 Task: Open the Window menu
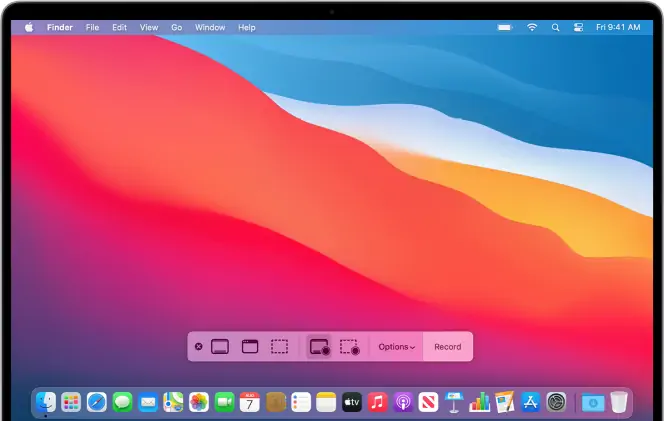pyautogui.click(x=210, y=28)
